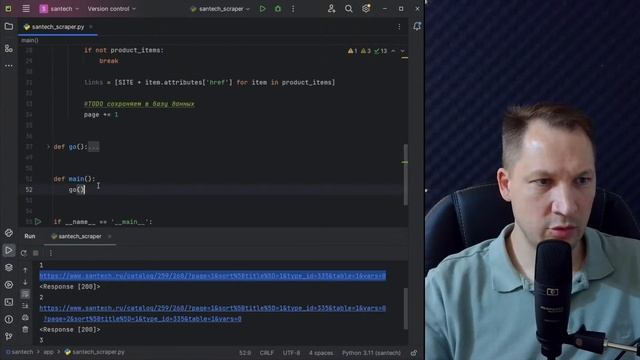Start debugging with the bug icon

278,9
